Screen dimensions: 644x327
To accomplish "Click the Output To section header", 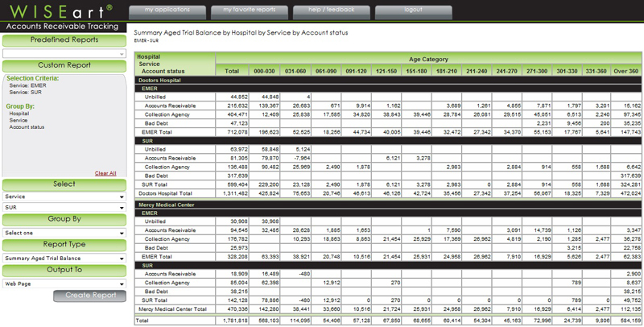I will (64, 271).
